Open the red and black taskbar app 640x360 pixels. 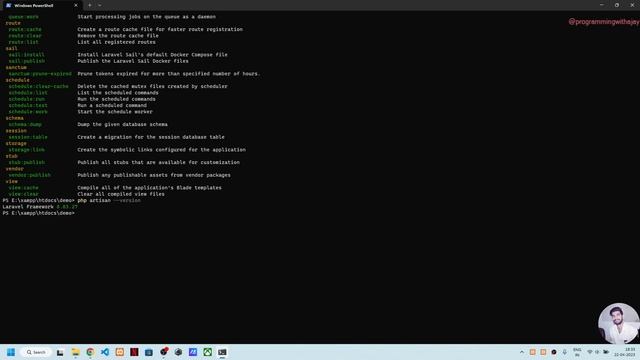[164, 352]
